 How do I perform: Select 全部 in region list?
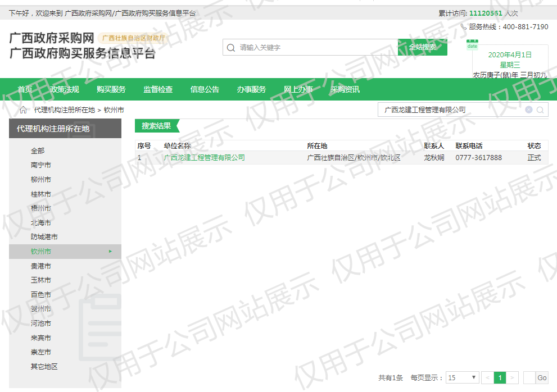(x=38, y=151)
